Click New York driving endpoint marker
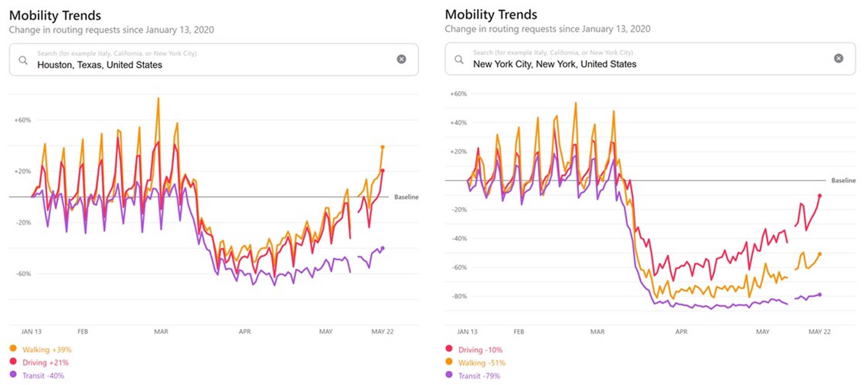 click(820, 196)
